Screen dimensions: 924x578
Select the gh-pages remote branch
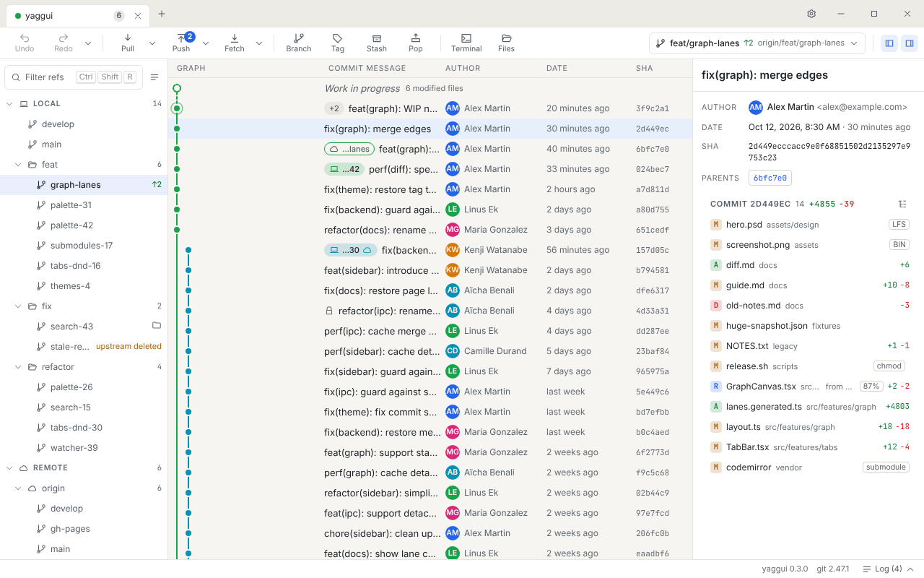(x=84, y=529)
